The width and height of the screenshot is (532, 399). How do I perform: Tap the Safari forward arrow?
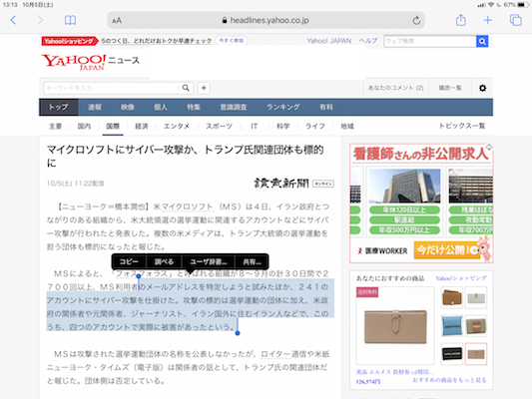[40, 20]
